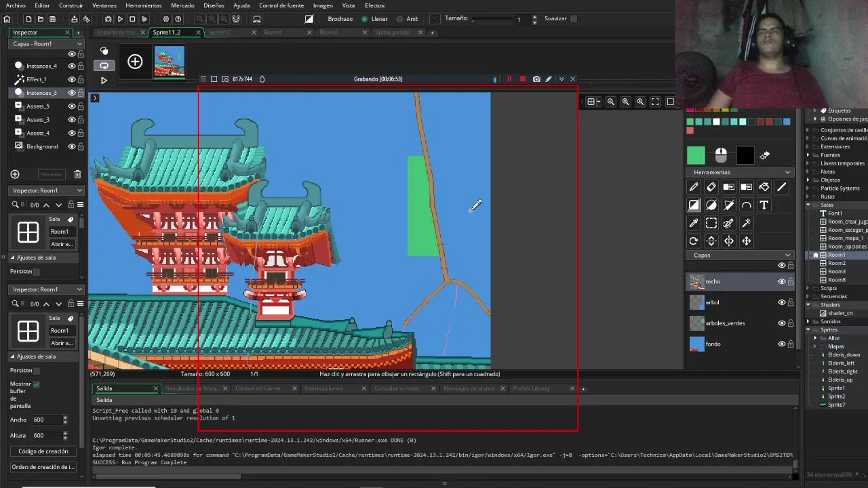The height and width of the screenshot is (488, 868).
Task: Select the Line tool
Action: tap(782, 187)
